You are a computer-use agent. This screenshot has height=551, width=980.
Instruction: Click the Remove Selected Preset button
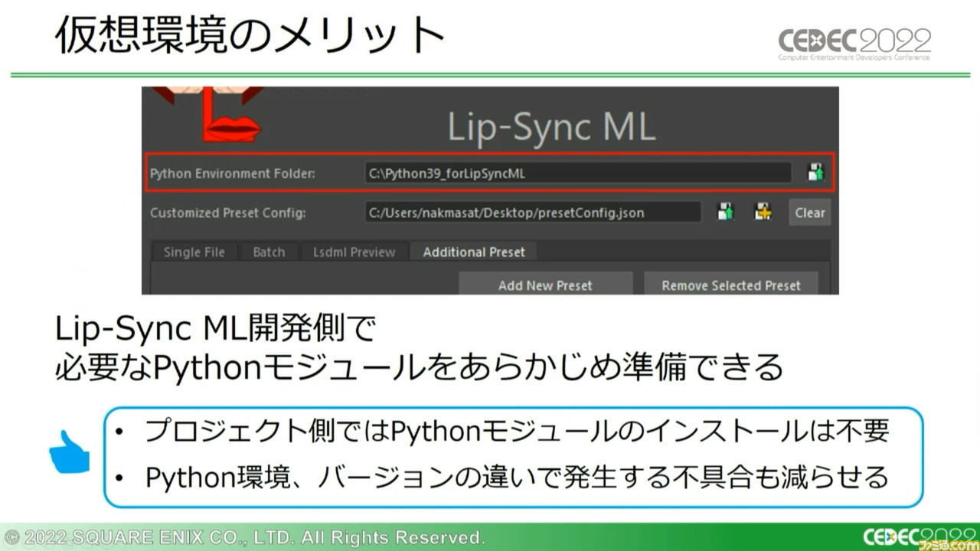[731, 285]
